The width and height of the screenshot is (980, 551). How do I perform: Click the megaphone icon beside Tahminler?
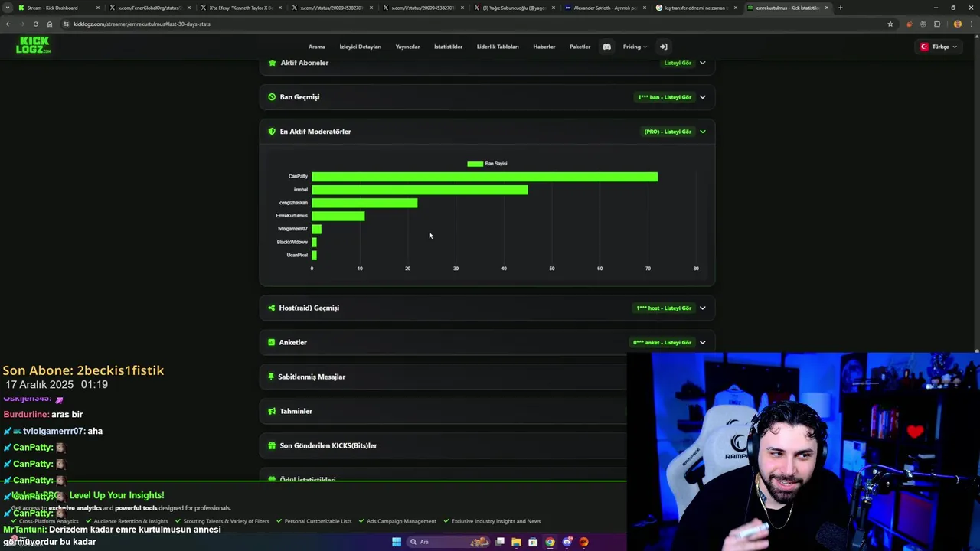pos(272,411)
